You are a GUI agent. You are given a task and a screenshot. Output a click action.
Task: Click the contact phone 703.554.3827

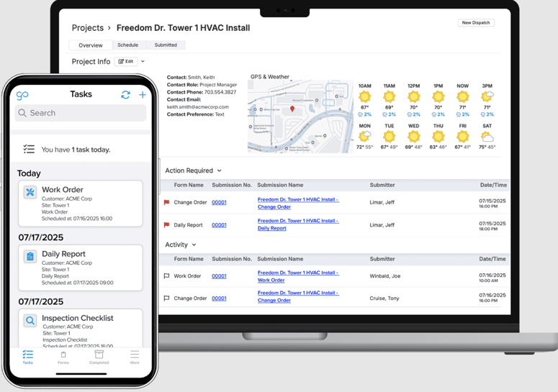220,92
